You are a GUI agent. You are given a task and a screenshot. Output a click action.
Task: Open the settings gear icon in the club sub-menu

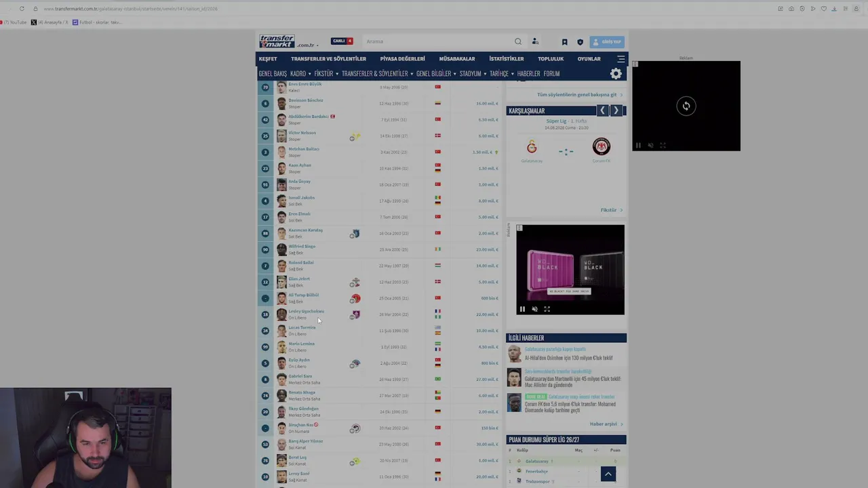(x=616, y=74)
